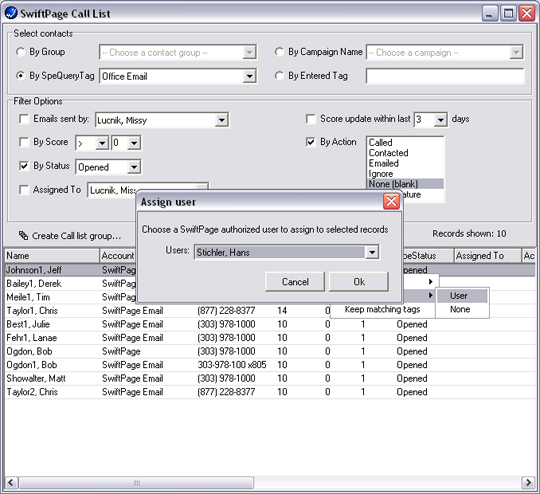Sort by the Assigned To column header
540x494 pixels.
click(x=487, y=256)
